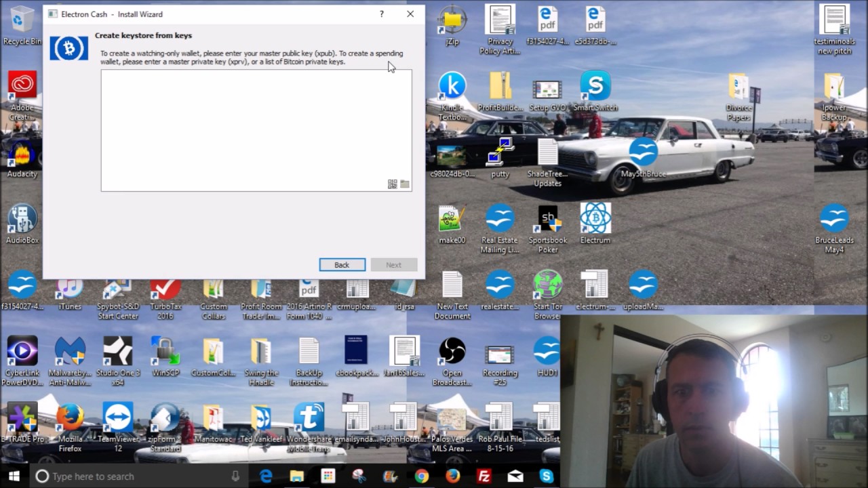The width and height of the screenshot is (868, 488).
Task: Select the TeamViewer 12 desktop shortcut
Action: (117, 427)
